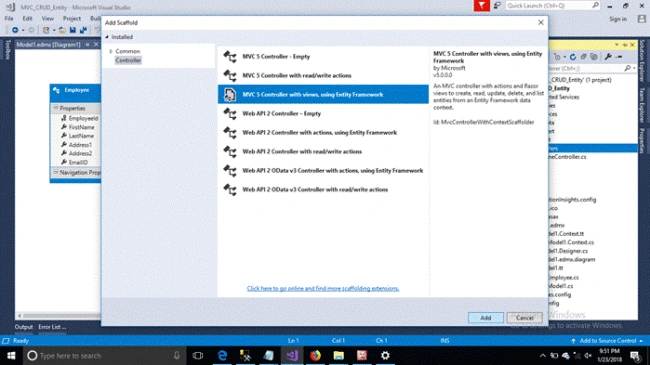Click Show All Files icon in Solution Explorer

594,57
